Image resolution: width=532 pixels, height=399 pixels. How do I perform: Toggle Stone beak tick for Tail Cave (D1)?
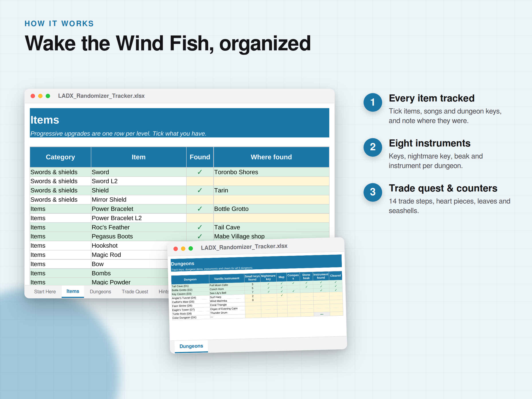pyautogui.click(x=306, y=283)
